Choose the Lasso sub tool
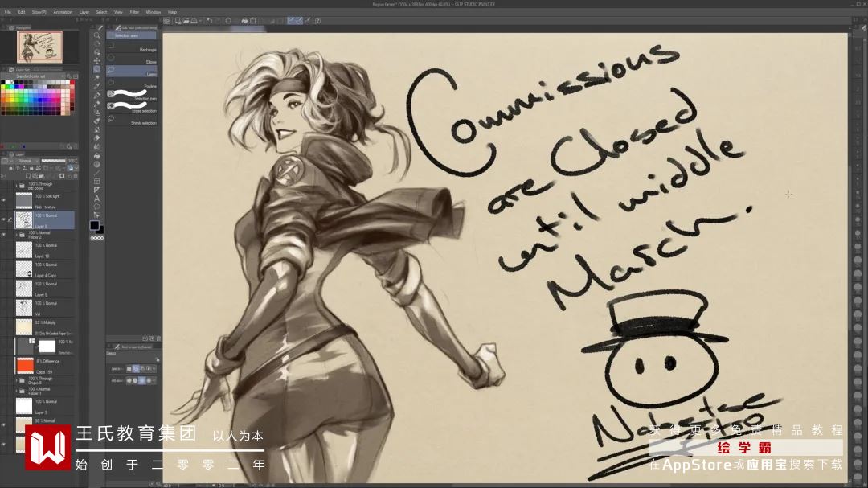Screen dimensions: 868x488 point(133,71)
